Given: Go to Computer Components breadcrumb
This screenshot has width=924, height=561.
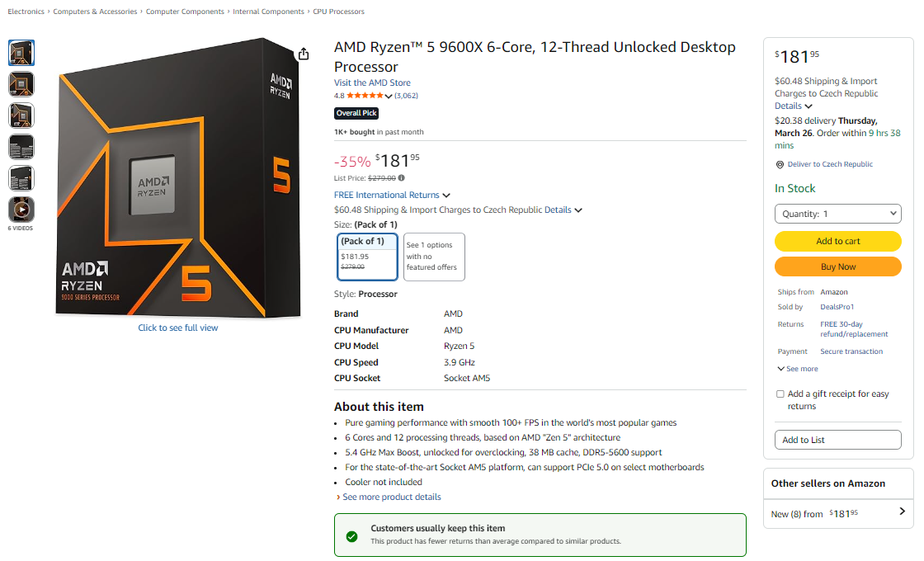Looking at the screenshot, I should point(185,12).
